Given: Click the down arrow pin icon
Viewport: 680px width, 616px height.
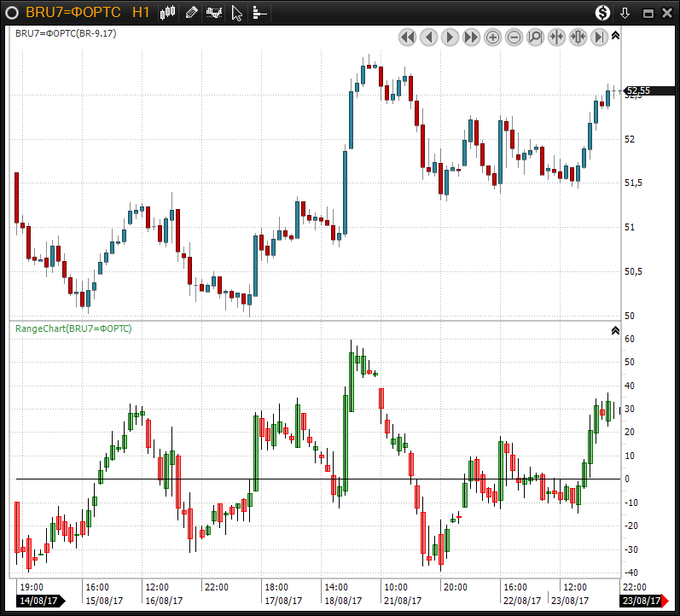Looking at the screenshot, I should 625,12.
